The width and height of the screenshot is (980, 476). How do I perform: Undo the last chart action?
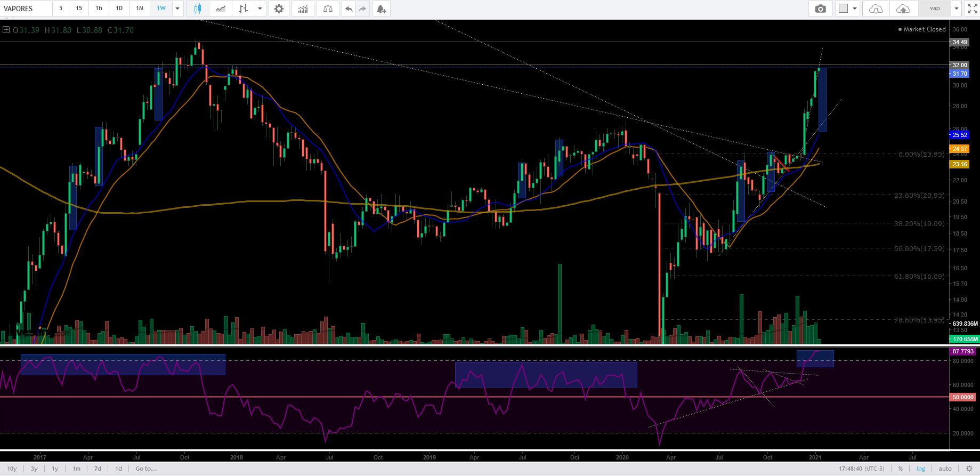[349, 9]
